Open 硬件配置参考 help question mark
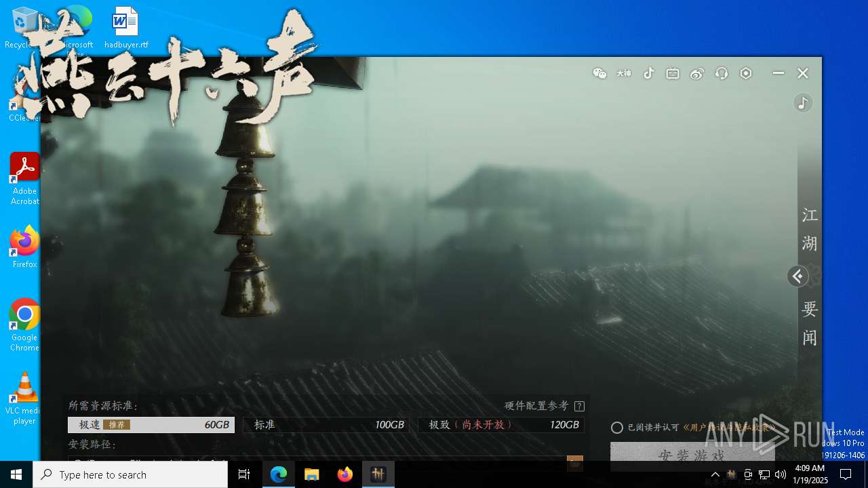This screenshot has width=868, height=488. click(x=579, y=406)
